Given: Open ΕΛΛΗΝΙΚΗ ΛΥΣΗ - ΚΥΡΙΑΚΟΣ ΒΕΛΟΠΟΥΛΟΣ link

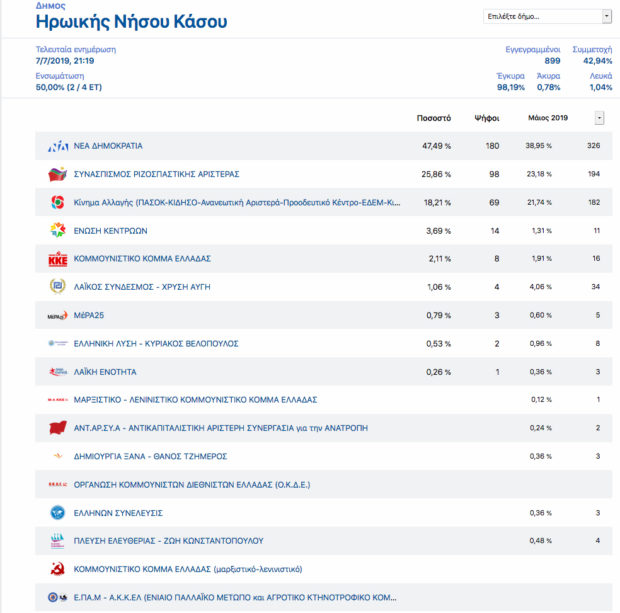Looking at the screenshot, I should 156,343.
